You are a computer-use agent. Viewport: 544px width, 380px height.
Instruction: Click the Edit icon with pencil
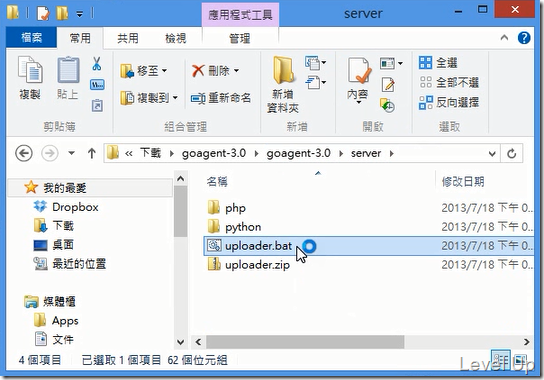pos(388,85)
